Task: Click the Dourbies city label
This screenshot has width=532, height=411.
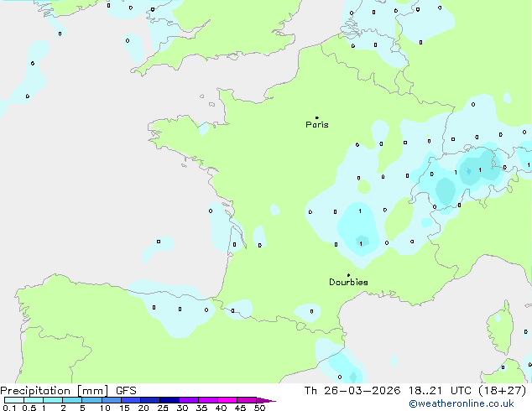Action: pos(348,282)
